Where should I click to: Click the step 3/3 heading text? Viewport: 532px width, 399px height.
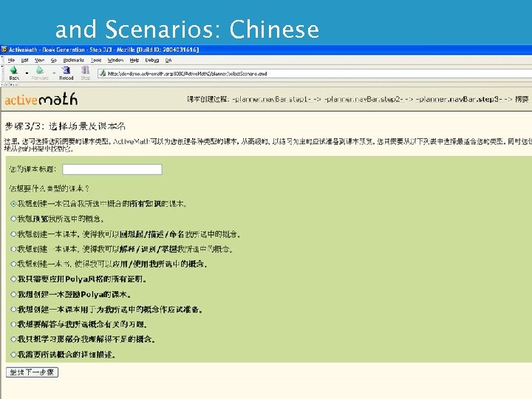(x=65, y=126)
